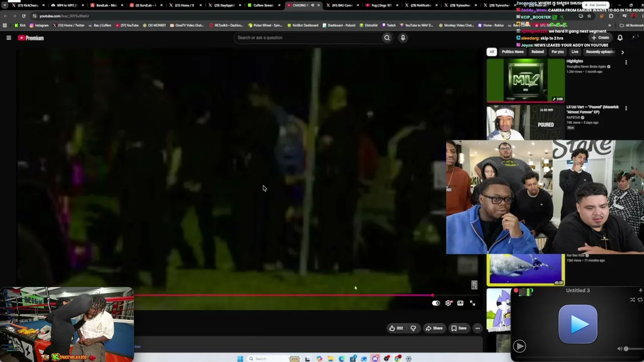Image resolution: width=644 pixels, height=362 pixels.
Task: Switch to the Pug | Dogs 101 tab
Action: click(x=381, y=6)
